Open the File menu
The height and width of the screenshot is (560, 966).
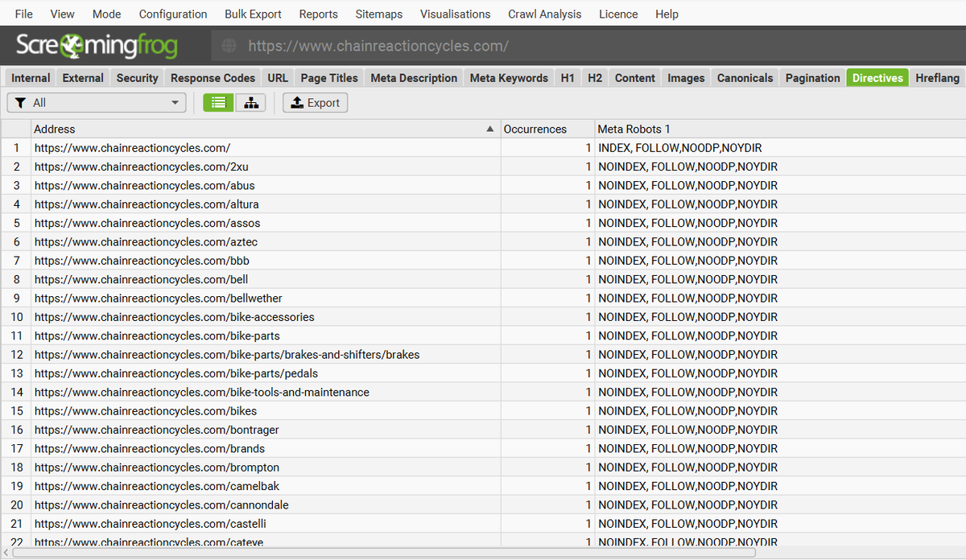(x=24, y=14)
